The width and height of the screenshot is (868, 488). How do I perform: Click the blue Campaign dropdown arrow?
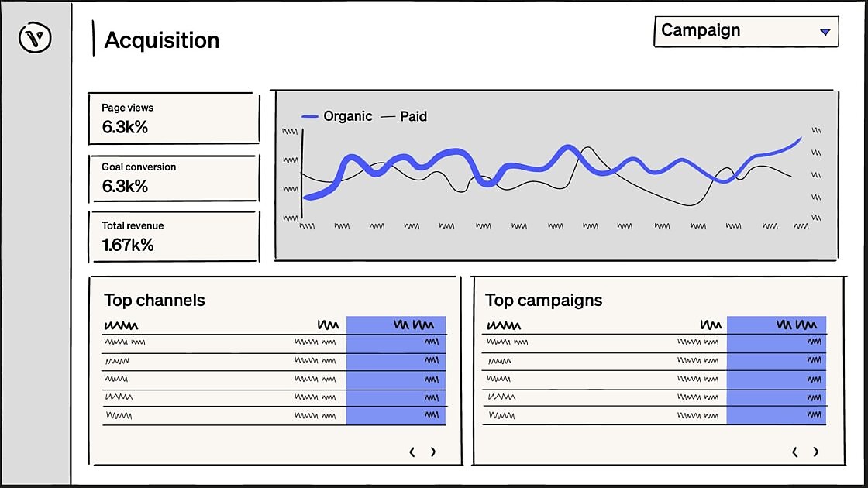click(x=825, y=32)
